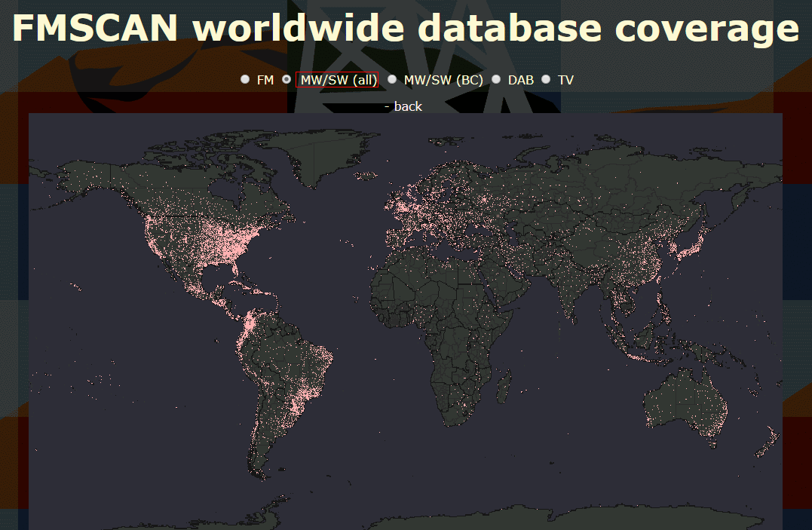Select the DAB radio button
This screenshot has width=812, height=530.
tap(496, 79)
